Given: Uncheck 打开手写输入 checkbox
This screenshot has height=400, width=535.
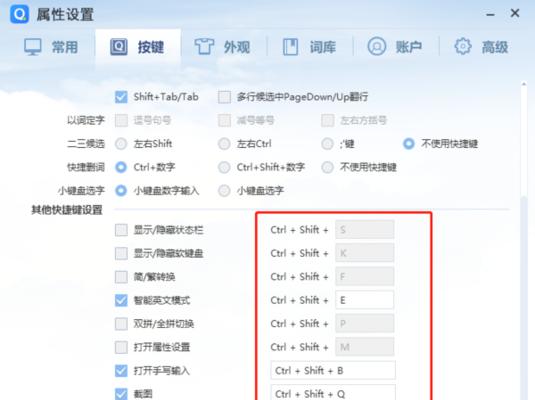Looking at the screenshot, I should coord(121,371).
